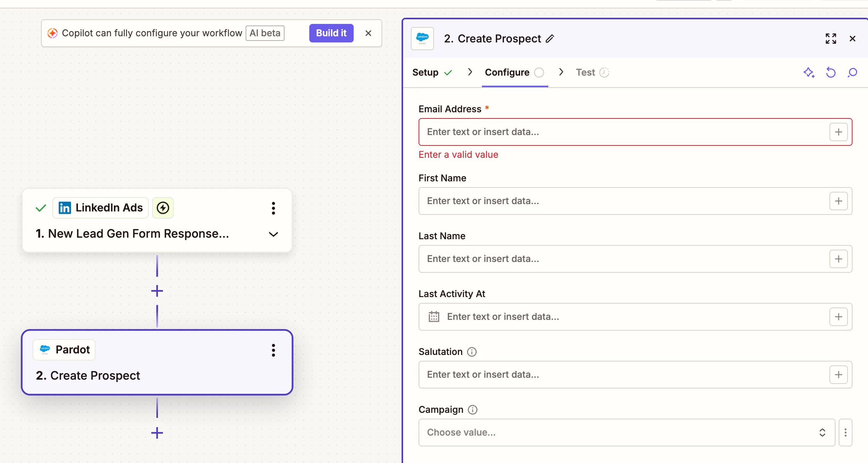Click the Campaign info icon
This screenshot has width=868, height=463.
(473, 410)
